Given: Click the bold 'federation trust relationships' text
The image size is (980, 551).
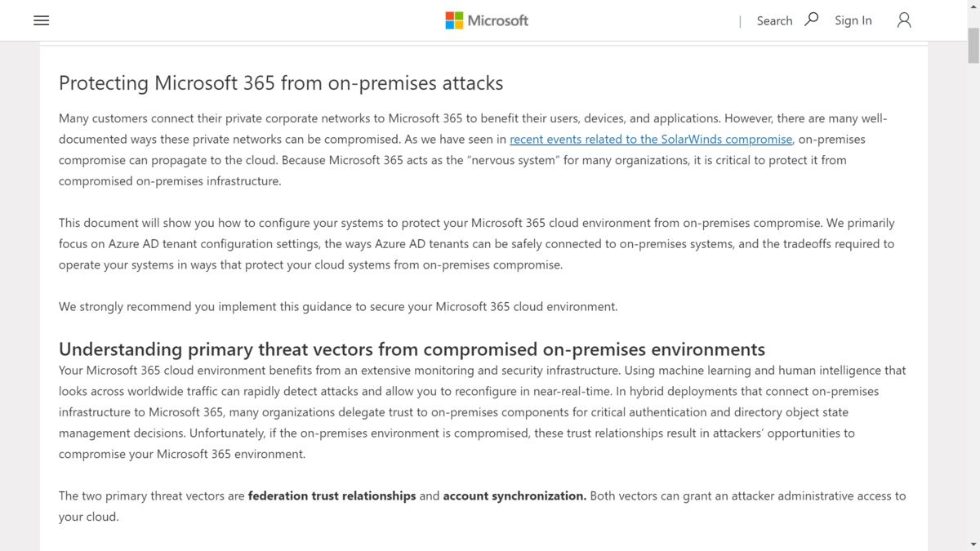Looking at the screenshot, I should [332, 495].
